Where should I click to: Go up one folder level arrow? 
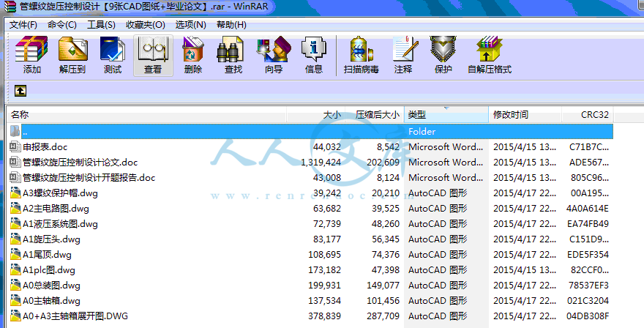[20, 91]
